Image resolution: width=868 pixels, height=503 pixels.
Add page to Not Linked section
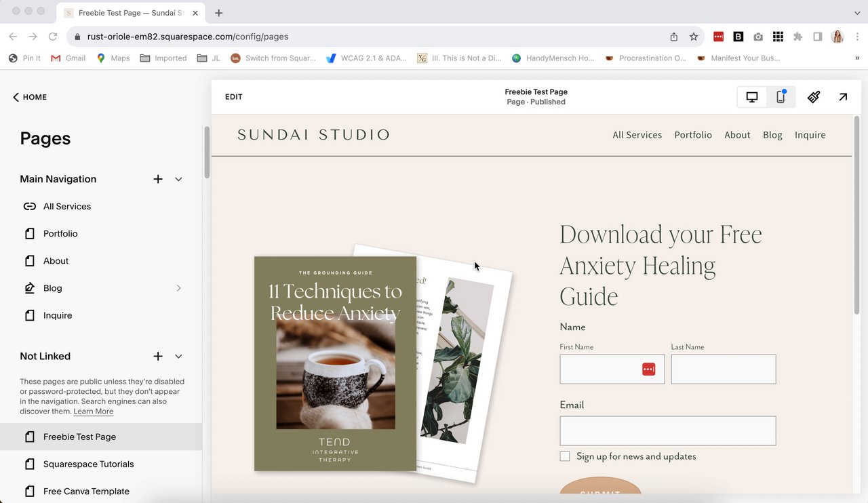click(x=158, y=356)
